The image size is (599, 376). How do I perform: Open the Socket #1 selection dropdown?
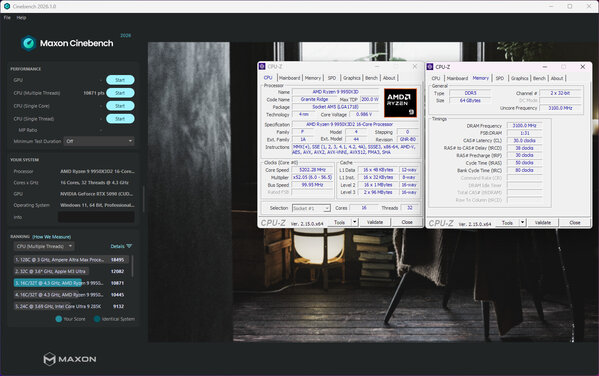pos(311,208)
